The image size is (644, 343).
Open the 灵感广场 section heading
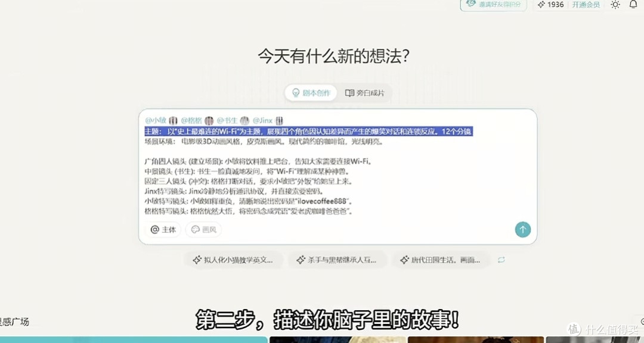pyautogui.click(x=14, y=322)
